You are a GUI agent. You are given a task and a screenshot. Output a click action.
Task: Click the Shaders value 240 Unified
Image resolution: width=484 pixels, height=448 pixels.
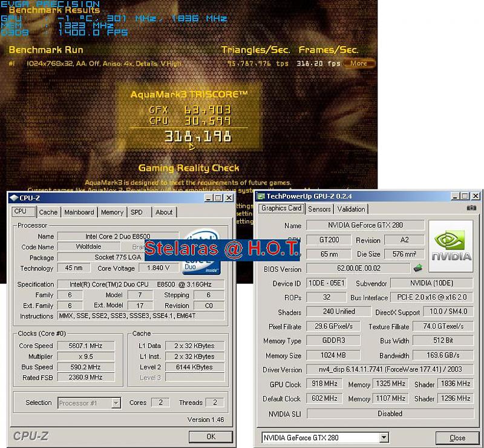pyautogui.click(x=339, y=311)
